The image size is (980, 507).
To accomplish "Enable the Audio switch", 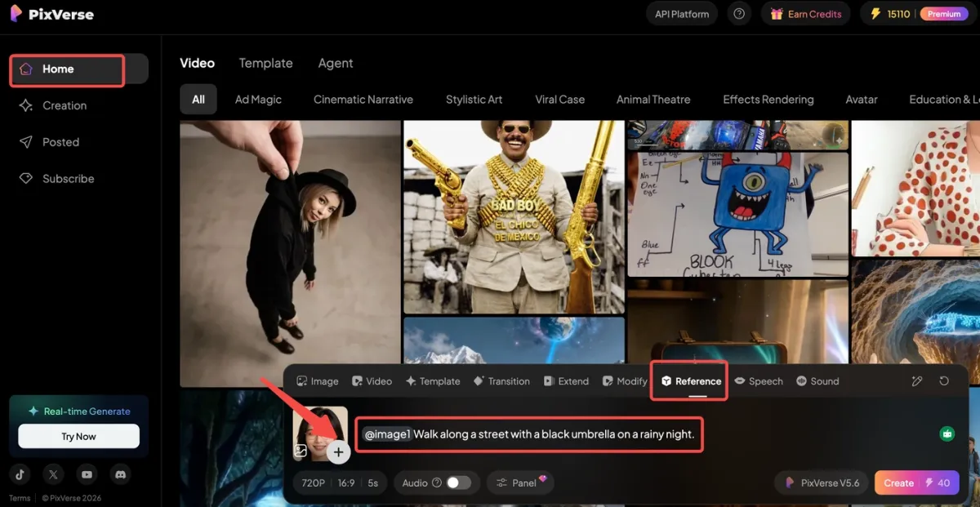I will (458, 483).
